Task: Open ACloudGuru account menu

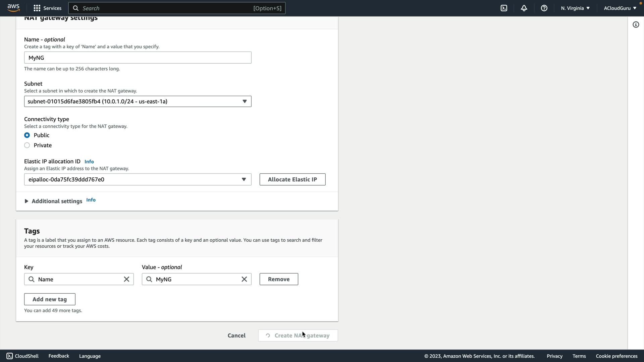Action: tap(620, 8)
